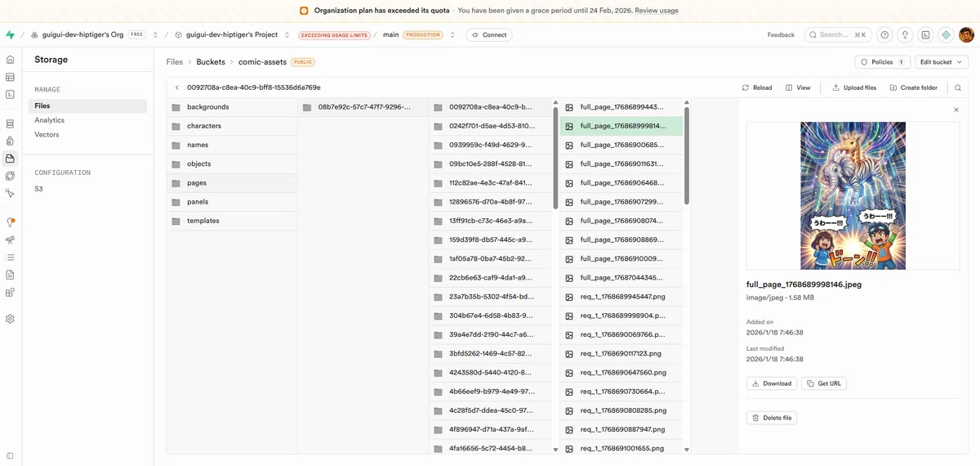Click the Reload button
The height and width of the screenshot is (466, 980).
[x=756, y=87]
